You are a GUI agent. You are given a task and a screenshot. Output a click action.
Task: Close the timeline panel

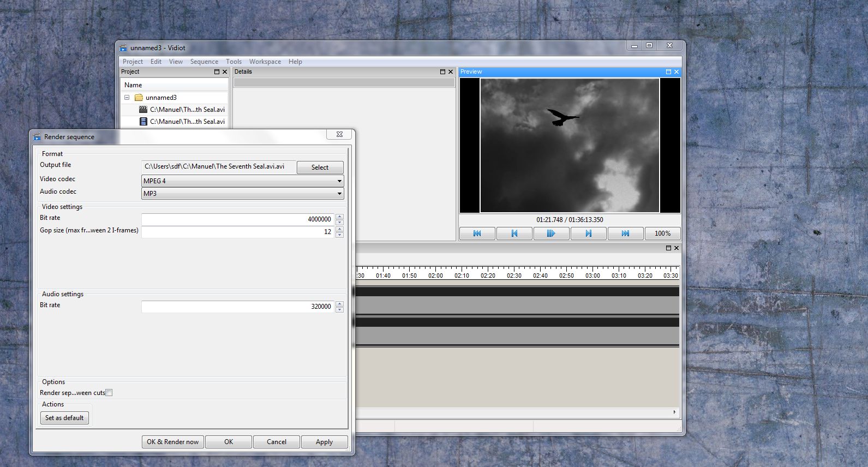(x=677, y=248)
